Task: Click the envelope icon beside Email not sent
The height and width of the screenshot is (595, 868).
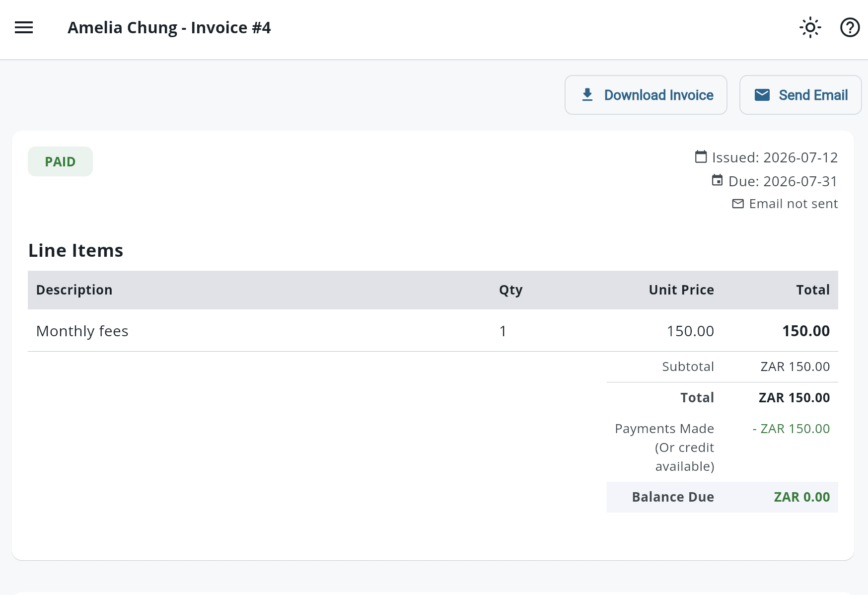Action: pos(738,204)
